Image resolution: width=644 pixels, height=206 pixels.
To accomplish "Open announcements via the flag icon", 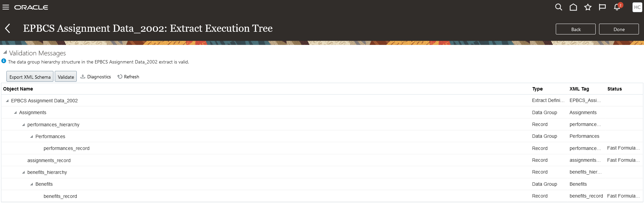I will (x=602, y=7).
